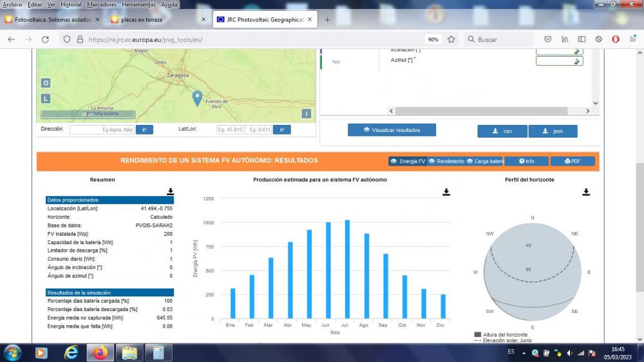The image size is (644, 362).
Task: Click the padlock site security icon
Action: pyautogui.click(x=80, y=39)
